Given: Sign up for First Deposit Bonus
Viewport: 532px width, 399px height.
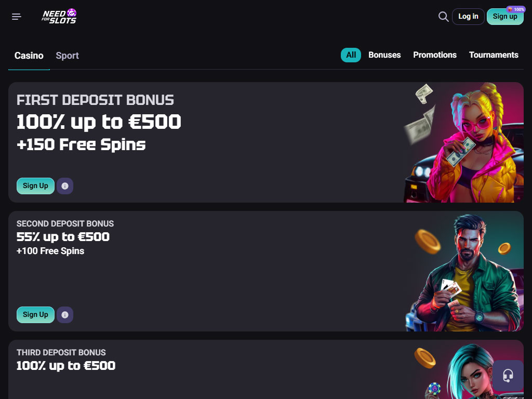Looking at the screenshot, I should (35, 186).
